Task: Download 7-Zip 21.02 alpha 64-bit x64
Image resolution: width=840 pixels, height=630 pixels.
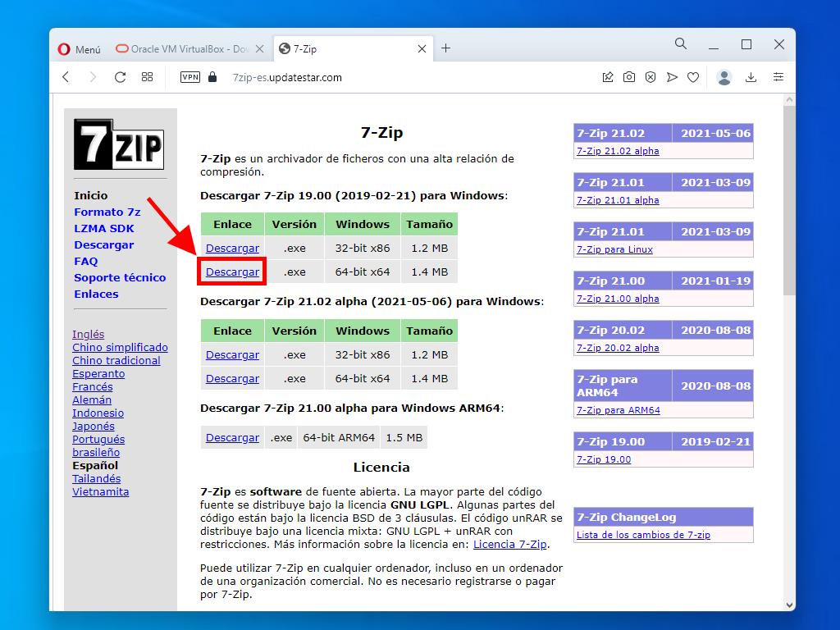Action: 232,379
